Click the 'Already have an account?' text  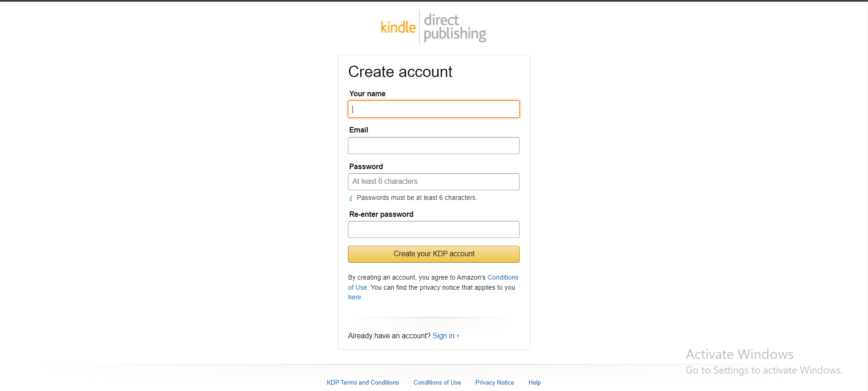click(389, 336)
